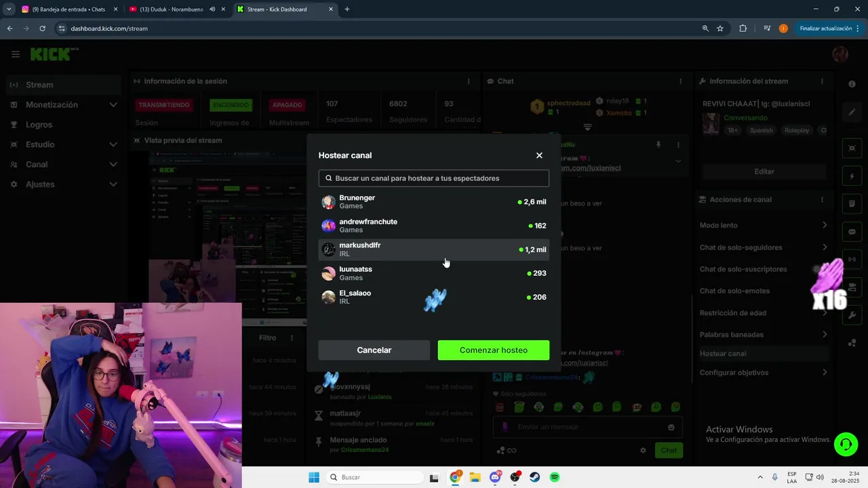The height and width of the screenshot is (488, 868).
Task: Expand the Canal sidebar section
Action: pos(64,164)
